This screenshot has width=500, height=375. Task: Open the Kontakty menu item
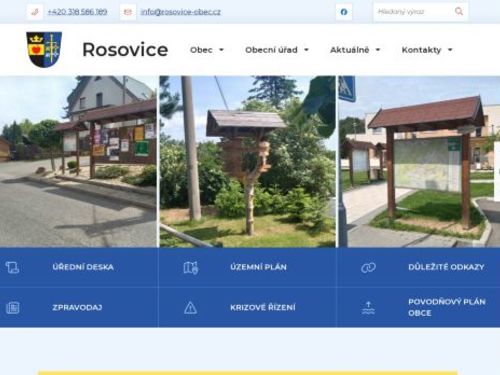click(421, 50)
